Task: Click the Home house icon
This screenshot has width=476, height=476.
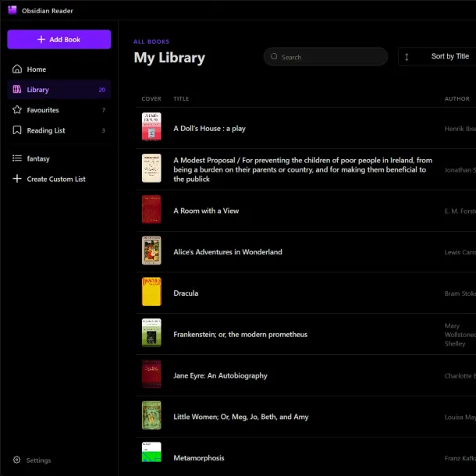Action: tap(17, 69)
